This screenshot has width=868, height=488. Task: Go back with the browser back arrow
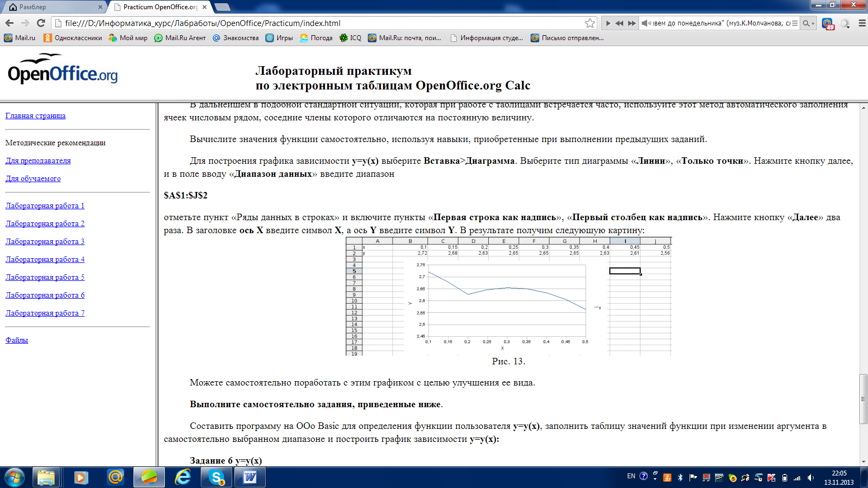tap(9, 23)
